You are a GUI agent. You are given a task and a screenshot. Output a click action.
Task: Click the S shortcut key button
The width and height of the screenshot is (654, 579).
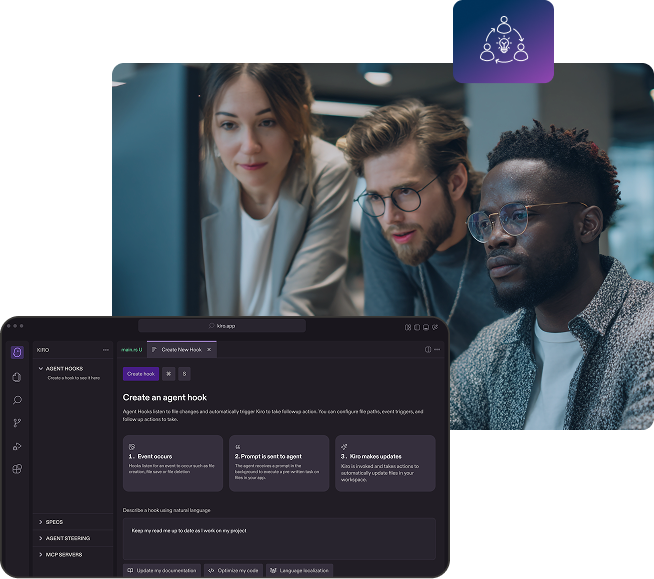(x=184, y=374)
